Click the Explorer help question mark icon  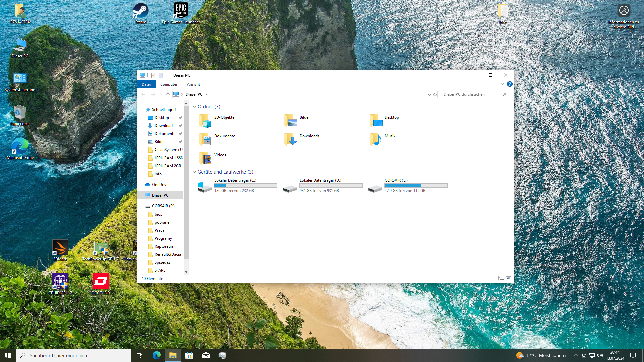[x=509, y=84]
